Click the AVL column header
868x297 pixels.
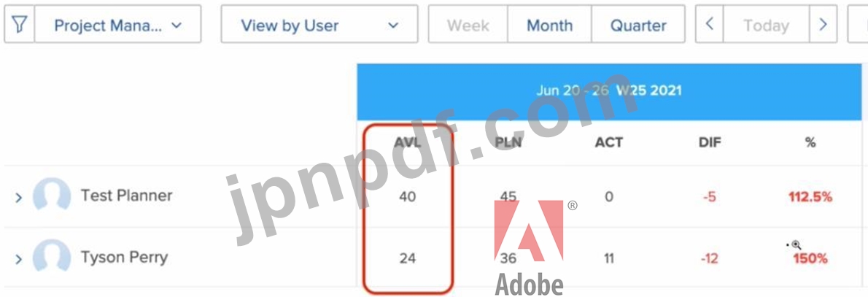pos(408,142)
